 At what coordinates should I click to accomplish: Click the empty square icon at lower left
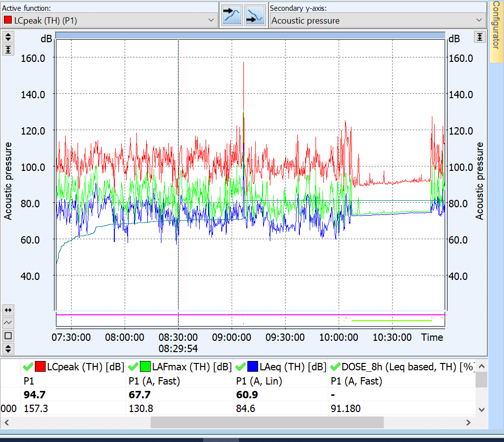[8, 335]
